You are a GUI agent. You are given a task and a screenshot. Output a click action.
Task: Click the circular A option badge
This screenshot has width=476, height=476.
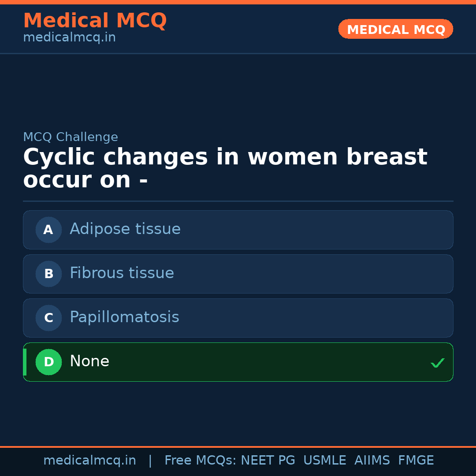(x=48, y=230)
